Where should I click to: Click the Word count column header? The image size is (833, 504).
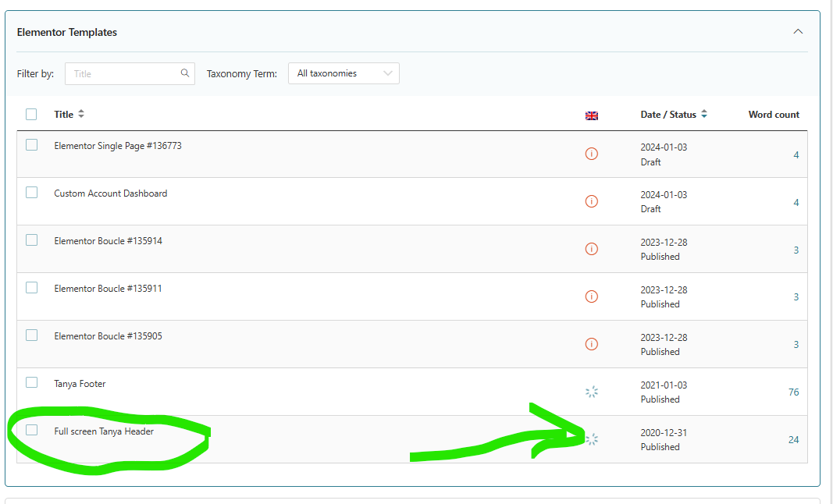[x=774, y=114]
